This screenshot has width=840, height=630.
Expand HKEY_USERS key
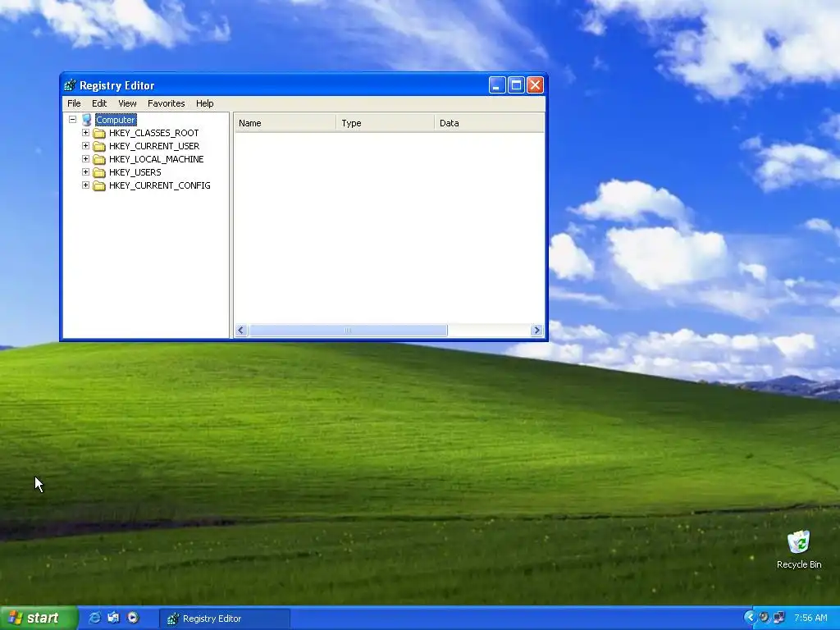pos(85,172)
